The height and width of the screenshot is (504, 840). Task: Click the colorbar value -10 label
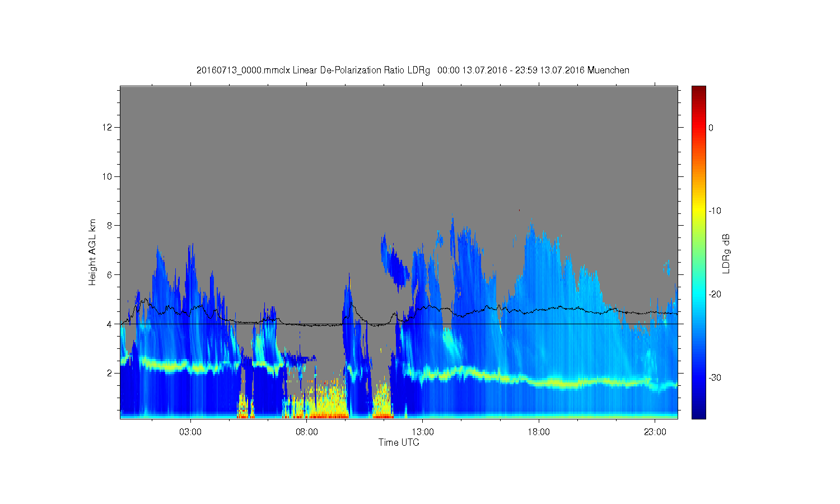(x=715, y=211)
